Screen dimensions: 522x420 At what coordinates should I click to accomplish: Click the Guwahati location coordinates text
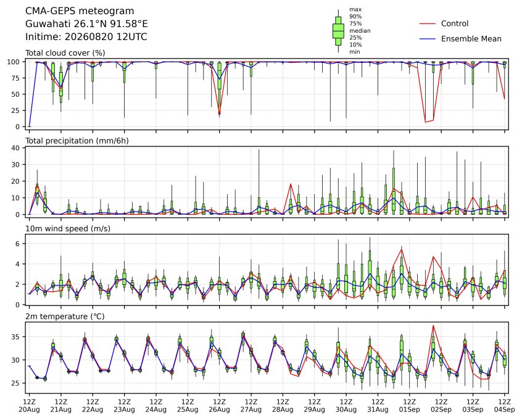click(86, 24)
